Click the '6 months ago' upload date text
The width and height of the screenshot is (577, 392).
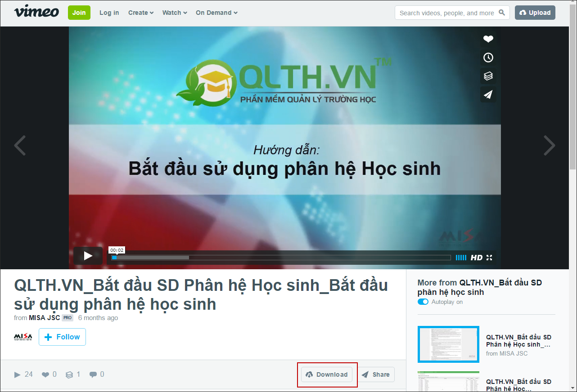click(x=98, y=318)
